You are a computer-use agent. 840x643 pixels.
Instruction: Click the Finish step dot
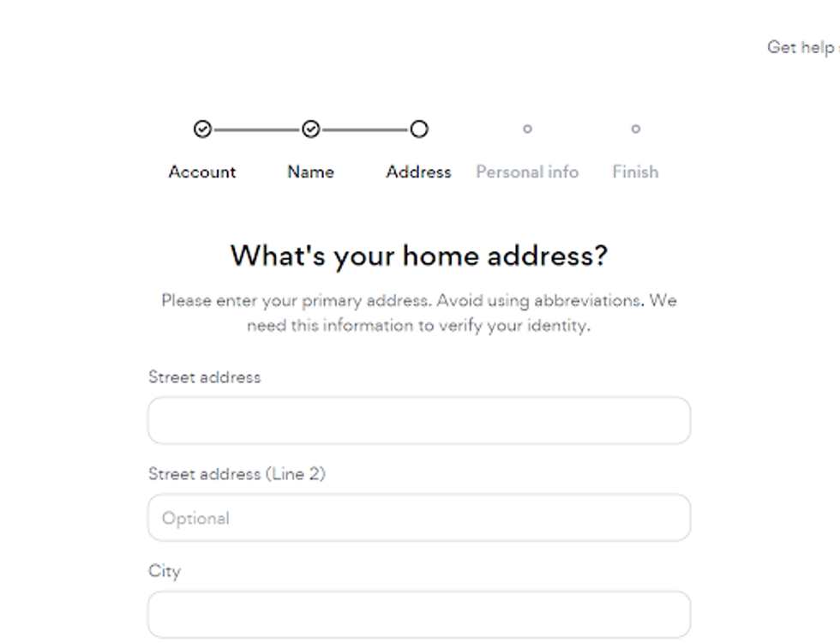point(635,129)
